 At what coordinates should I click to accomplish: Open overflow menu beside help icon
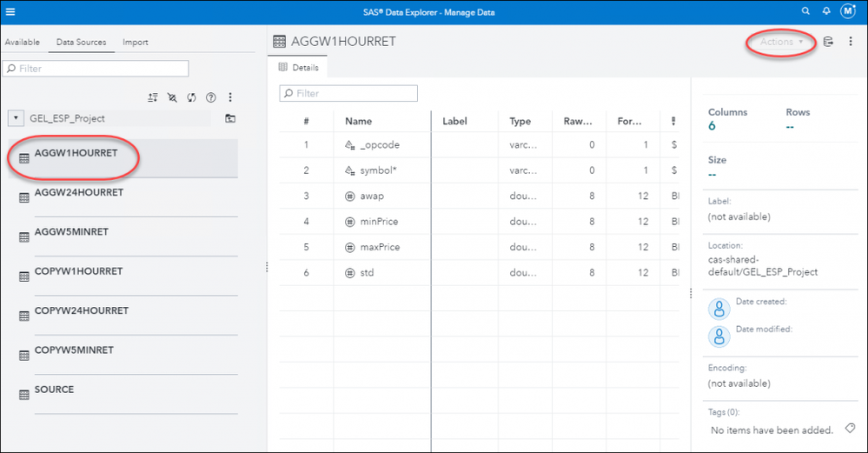point(230,97)
